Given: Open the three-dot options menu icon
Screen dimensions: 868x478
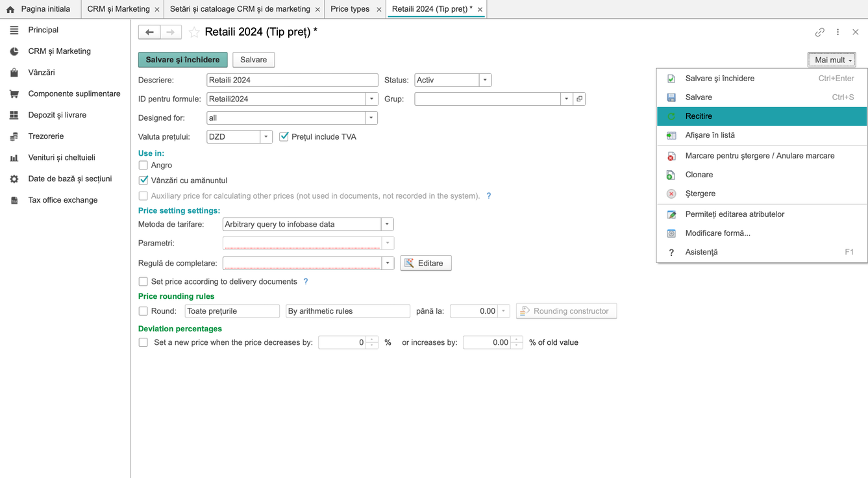Looking at the screenshot, I should click(x=838, y=32).
